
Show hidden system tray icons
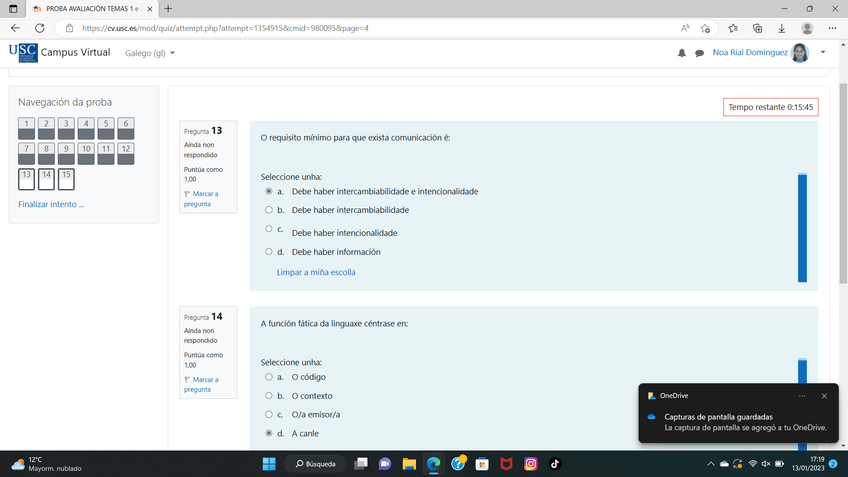tap(711, 464)
